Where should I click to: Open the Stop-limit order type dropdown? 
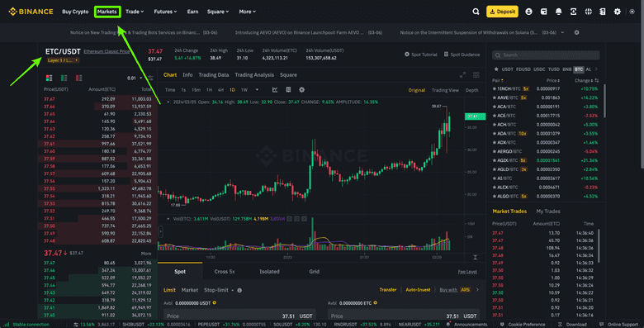(219, 290)
